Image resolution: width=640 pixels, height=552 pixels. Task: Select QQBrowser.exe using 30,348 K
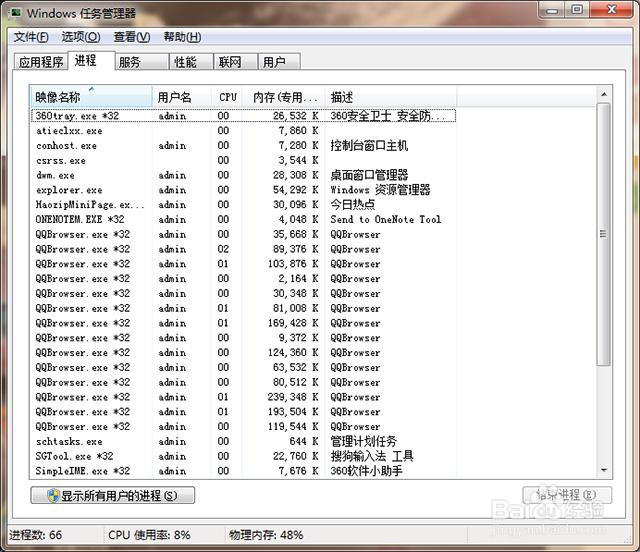pos(244,294)
